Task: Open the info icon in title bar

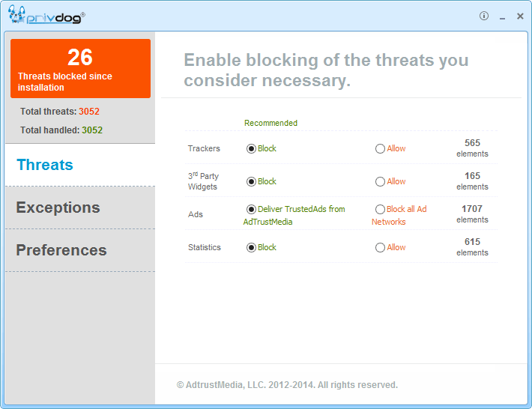Action: coord(484,16)
